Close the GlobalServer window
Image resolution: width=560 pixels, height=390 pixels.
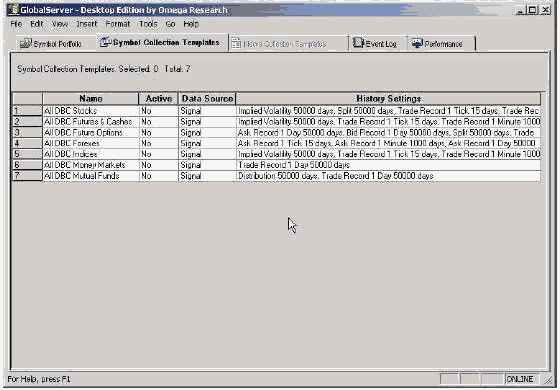(546, 10)
